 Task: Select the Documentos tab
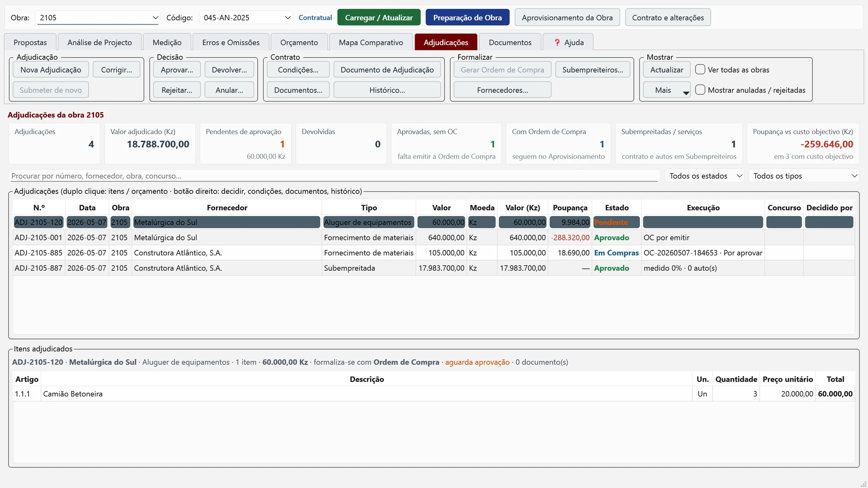510,42
